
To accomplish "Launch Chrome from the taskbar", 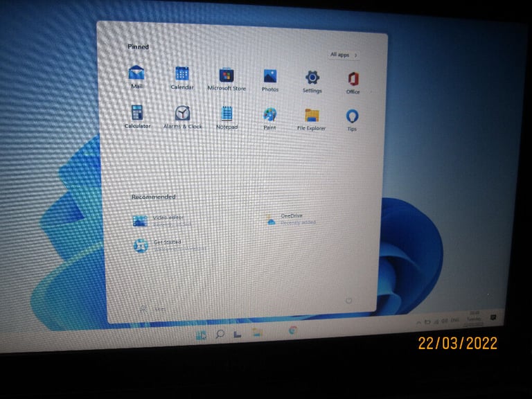I will coord(292,330).
